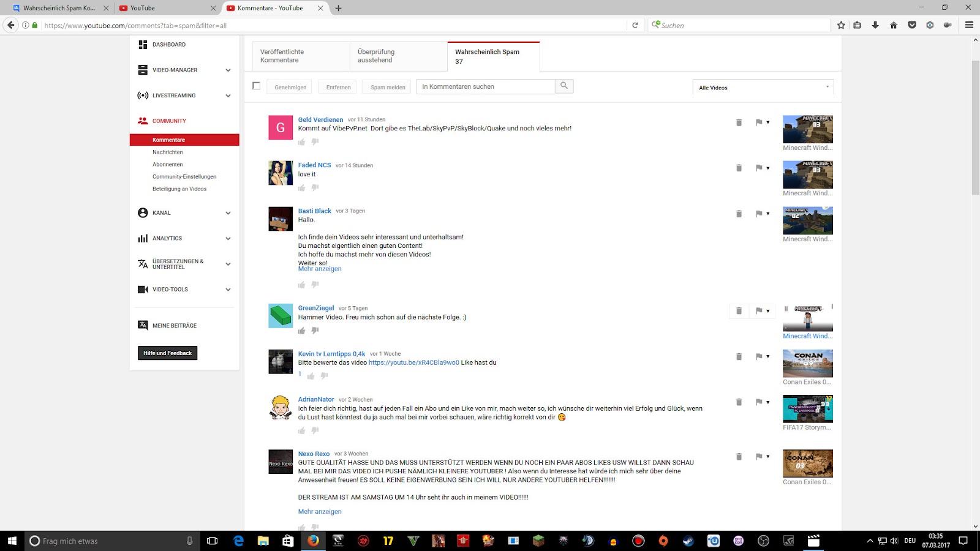Switch to the YouTube browser tab
This screenshot has width=980, height=551.
[x=167, y=8]
